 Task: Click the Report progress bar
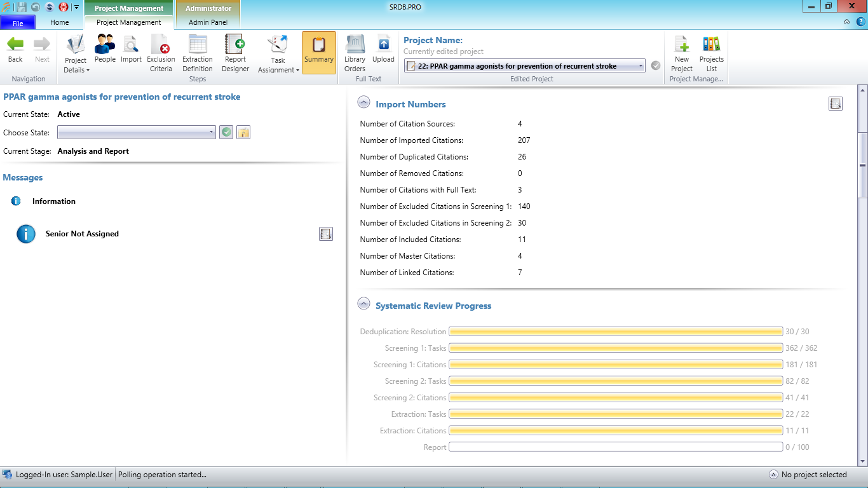(x=616, y=447)
